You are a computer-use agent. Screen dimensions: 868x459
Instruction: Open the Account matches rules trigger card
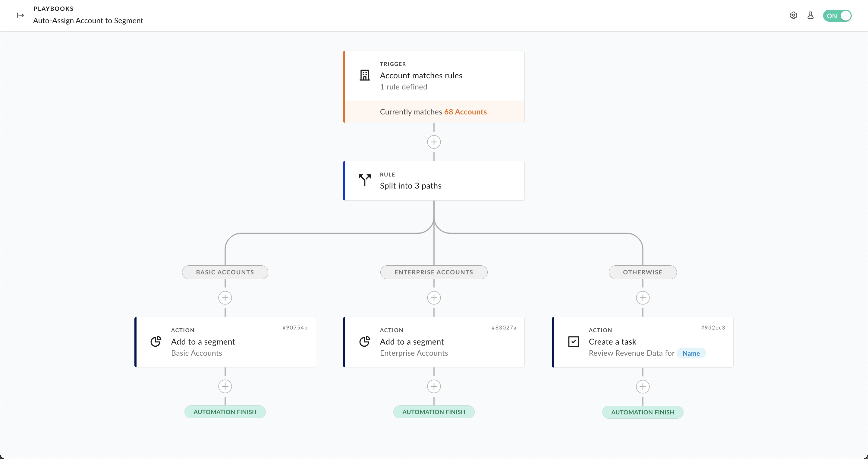(421, 75)
